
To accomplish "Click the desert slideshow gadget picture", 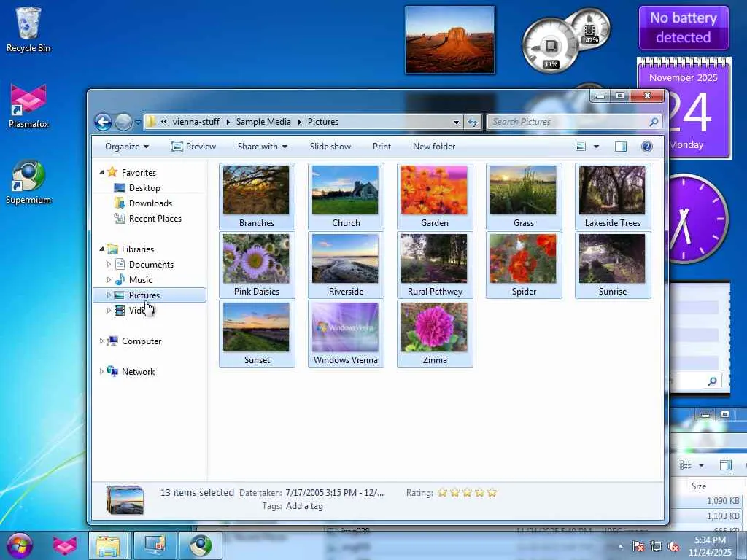I will (x=449, y=40).
